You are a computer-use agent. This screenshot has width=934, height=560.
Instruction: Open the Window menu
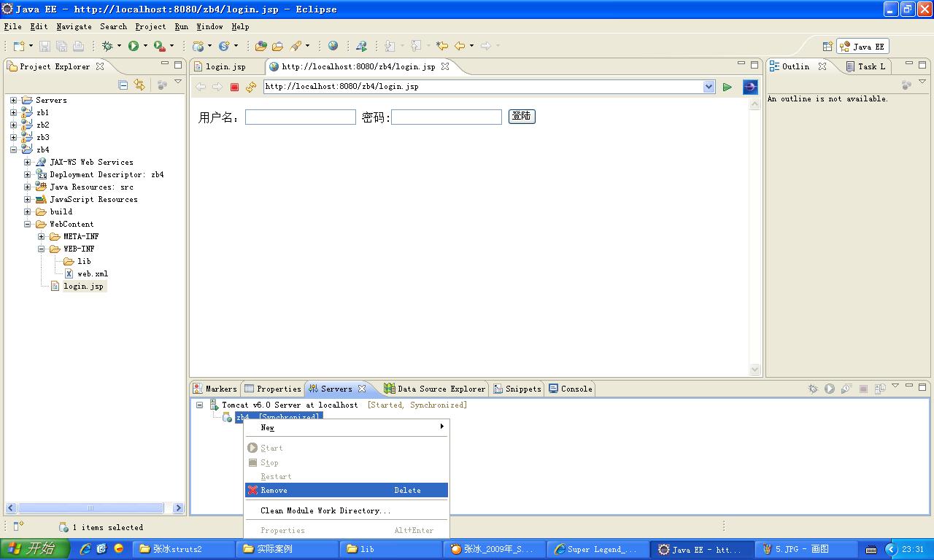(x=209, y=26)
